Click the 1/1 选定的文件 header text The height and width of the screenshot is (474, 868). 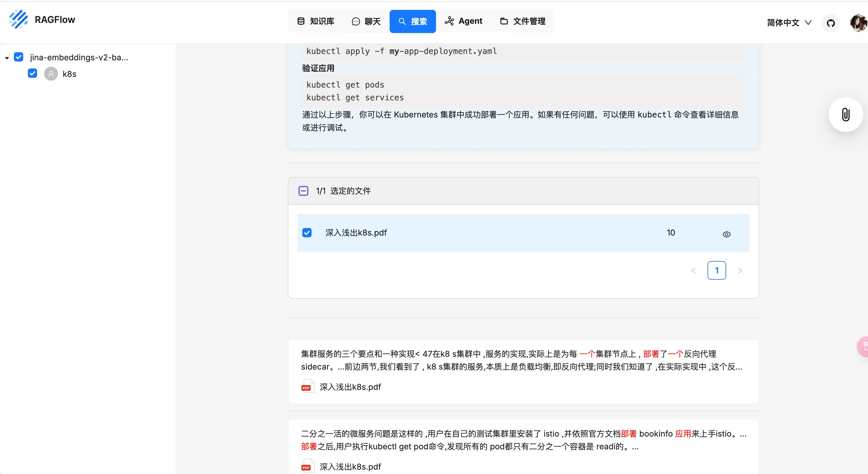coord(343,191)
